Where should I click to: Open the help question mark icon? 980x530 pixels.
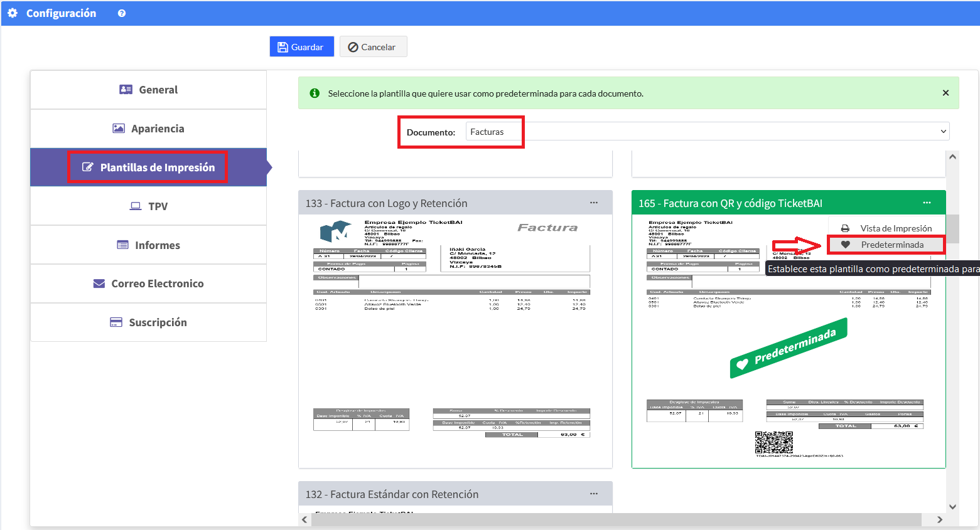(122, 13)
